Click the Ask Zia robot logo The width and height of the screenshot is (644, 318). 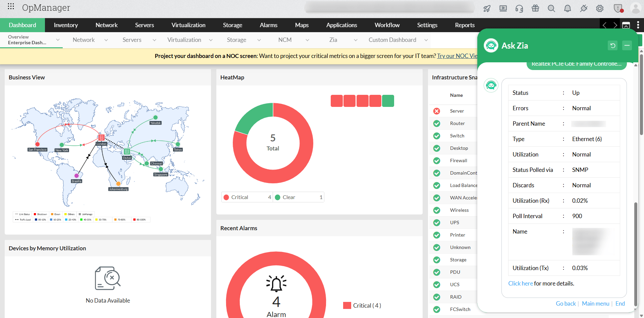pyautogui.click(x=491, y=45)
